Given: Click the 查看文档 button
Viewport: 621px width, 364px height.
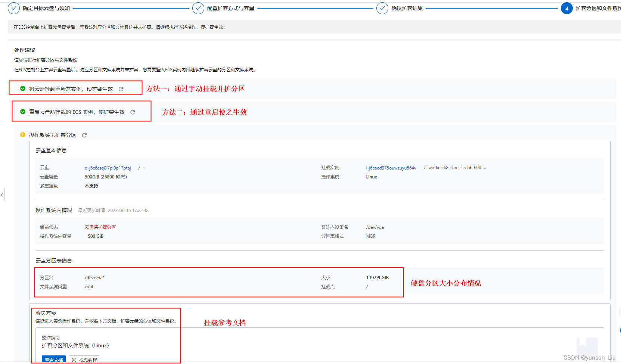Looking at the screenshot, I should pos(54,360).
